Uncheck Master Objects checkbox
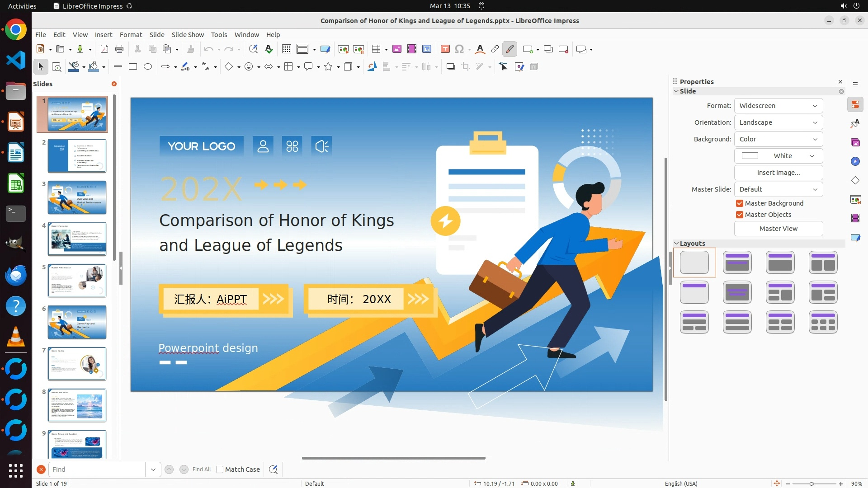The image size is (868, 488). pos(740,215)
